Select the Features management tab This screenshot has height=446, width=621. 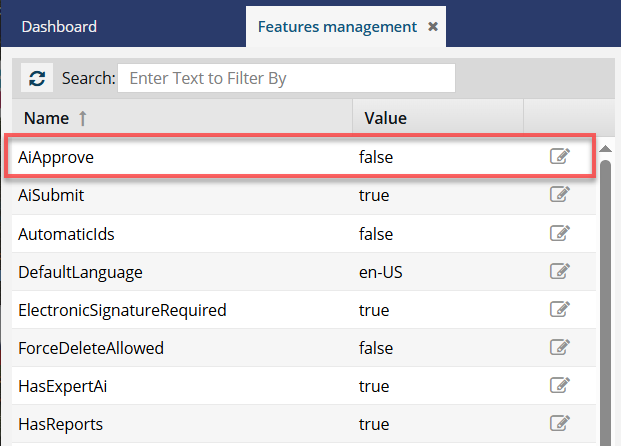click(x=336, y=27)
